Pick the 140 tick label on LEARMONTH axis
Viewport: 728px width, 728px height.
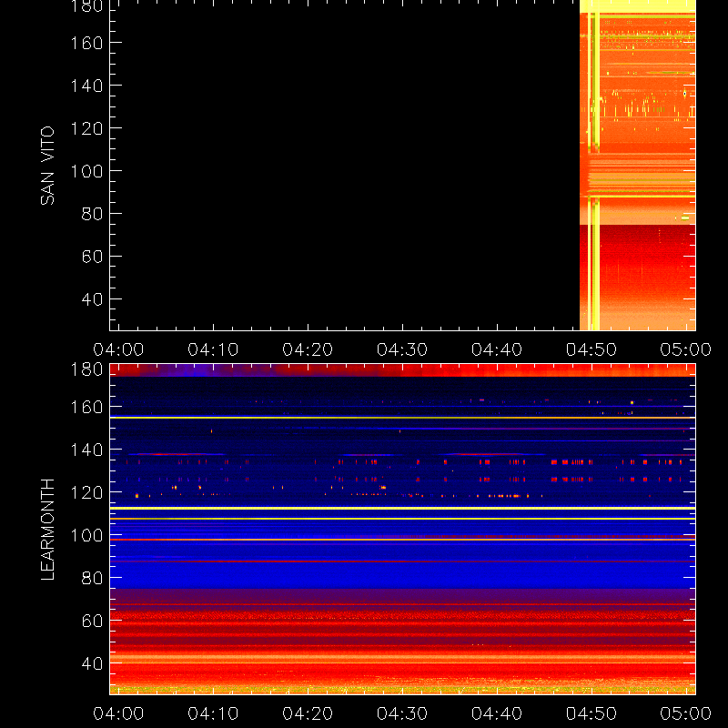86,450
